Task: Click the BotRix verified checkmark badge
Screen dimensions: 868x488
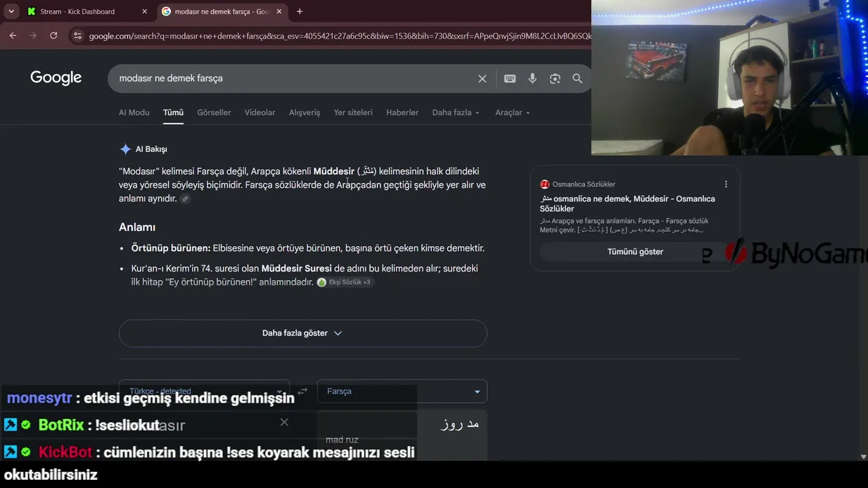Action: 26,425
